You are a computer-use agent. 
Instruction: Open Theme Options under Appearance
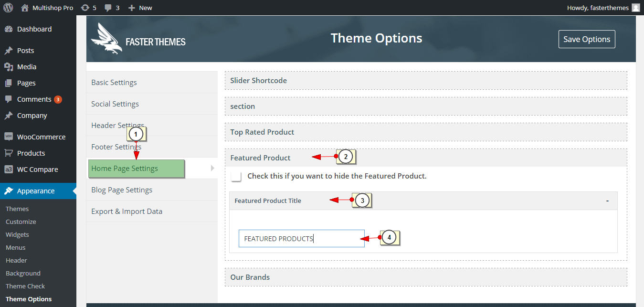pyautogui.click(x=29, y=299)
